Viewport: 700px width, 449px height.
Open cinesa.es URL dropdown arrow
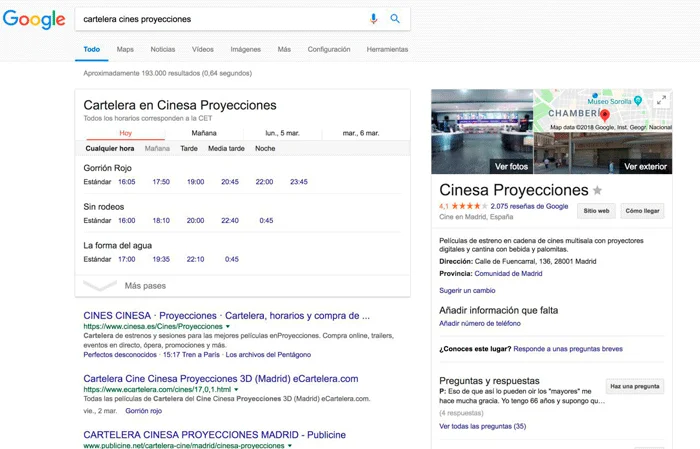point(228,327)
